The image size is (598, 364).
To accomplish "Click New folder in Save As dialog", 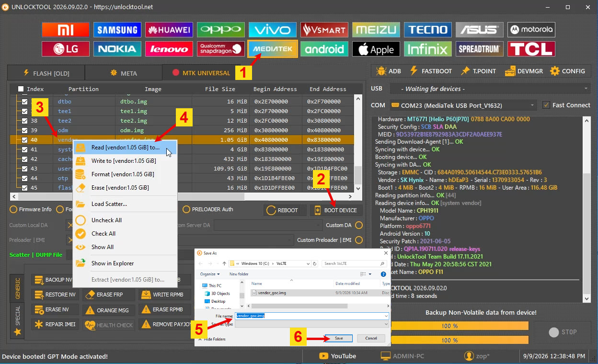I will click(x=239, y=274).
